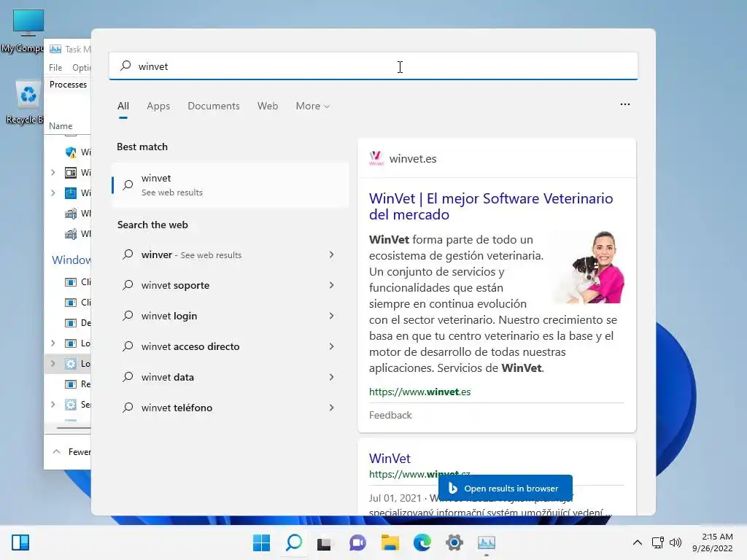Switch to the Web search tab

(268, 106)
